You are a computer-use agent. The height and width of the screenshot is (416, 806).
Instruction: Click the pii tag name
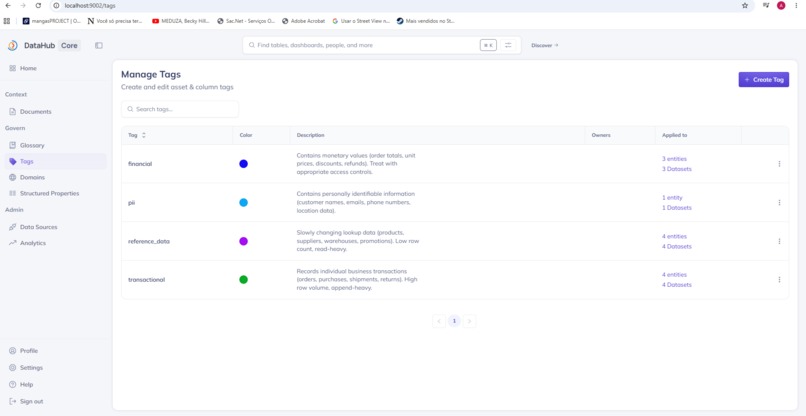tap(132, 203)
